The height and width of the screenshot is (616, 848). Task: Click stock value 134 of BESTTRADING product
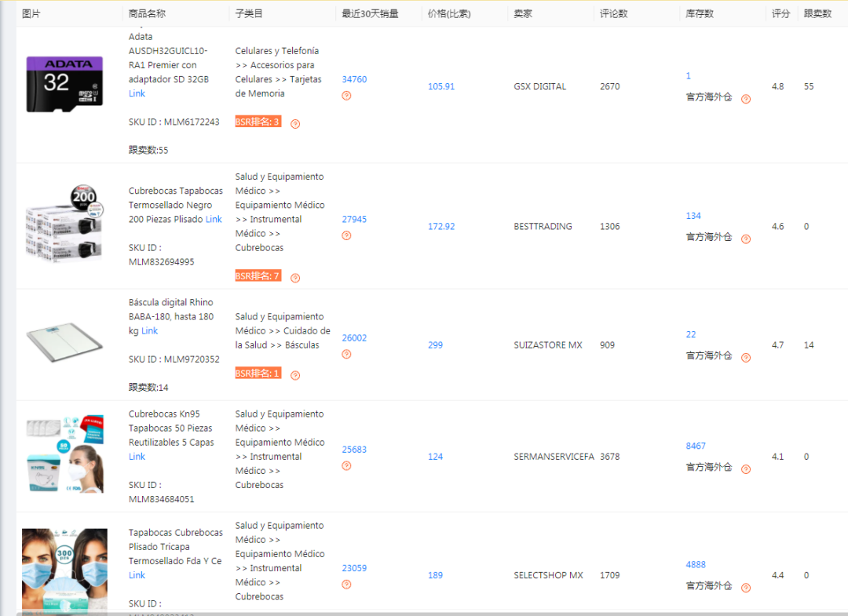point(693,215)
